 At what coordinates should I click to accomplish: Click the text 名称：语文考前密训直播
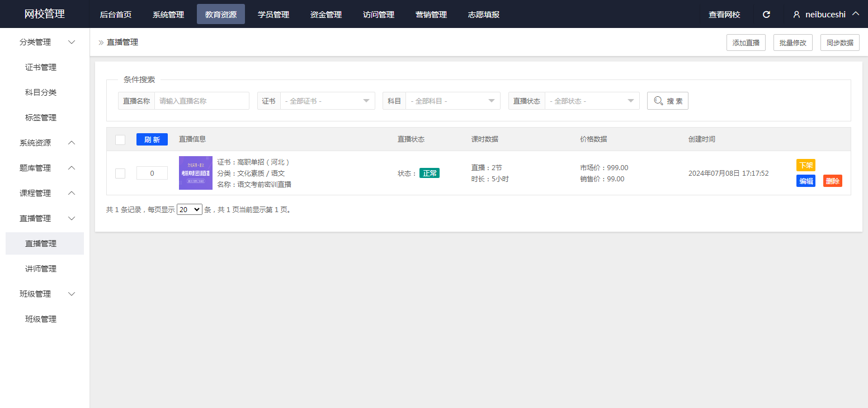254,184
